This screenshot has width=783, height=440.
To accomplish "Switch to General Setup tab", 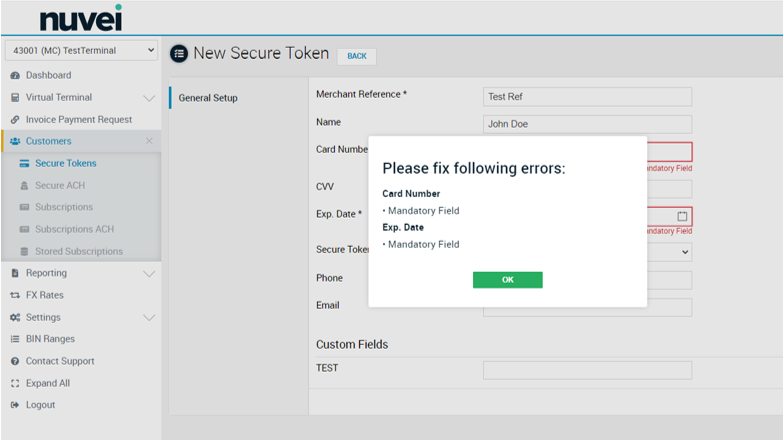I will (x=208, y=98).
